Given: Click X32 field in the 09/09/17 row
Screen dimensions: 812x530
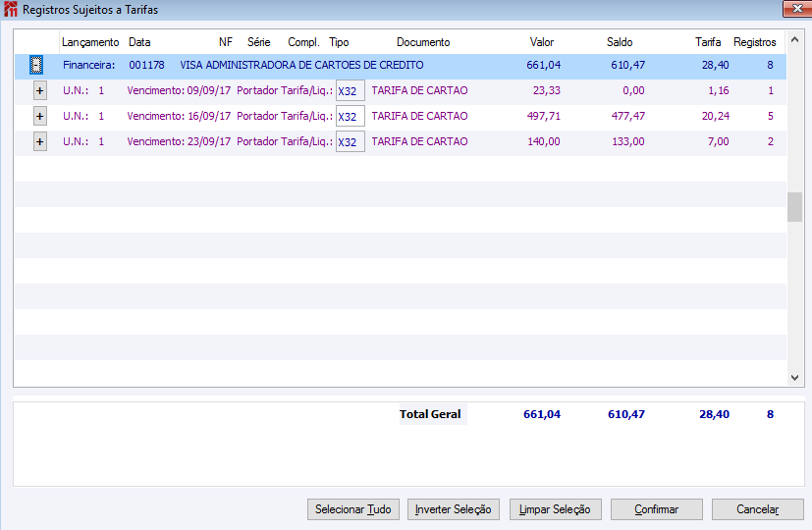Looking at the screenshot, I should coord(351,90).
